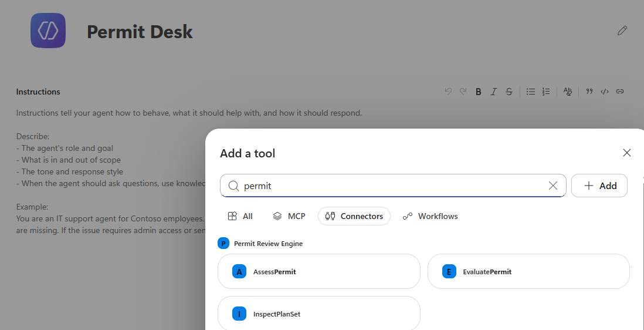This screenshot has height=330, width=644.
Task: Insert a code block
Action: tap(605, 92)
